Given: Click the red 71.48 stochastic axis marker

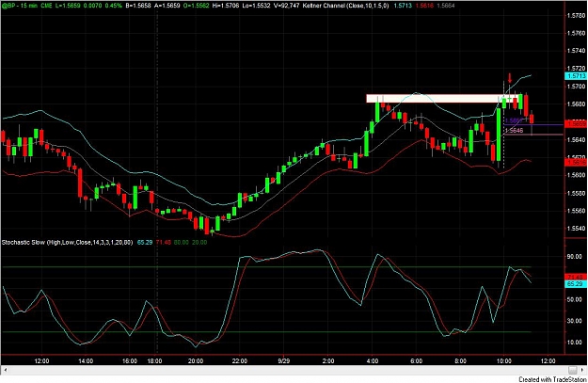Looking at the screenshot, I should point(576,278).
